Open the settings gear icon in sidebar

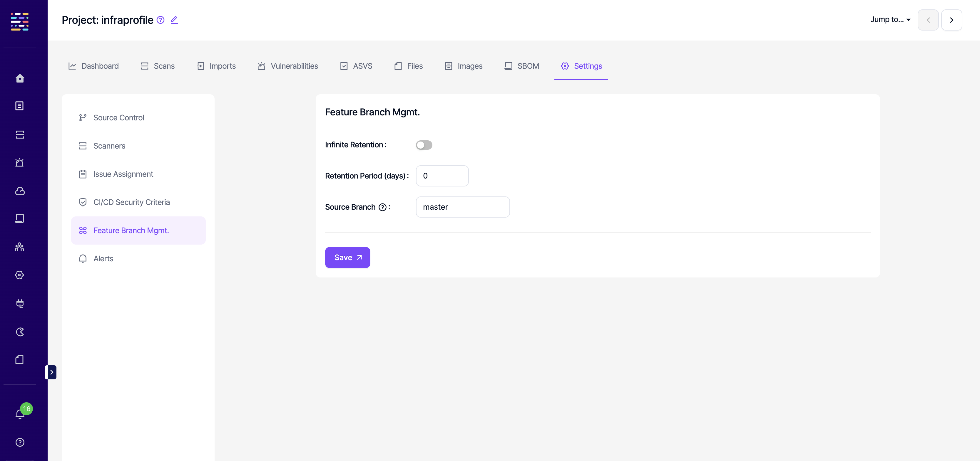tap(20, 275)
